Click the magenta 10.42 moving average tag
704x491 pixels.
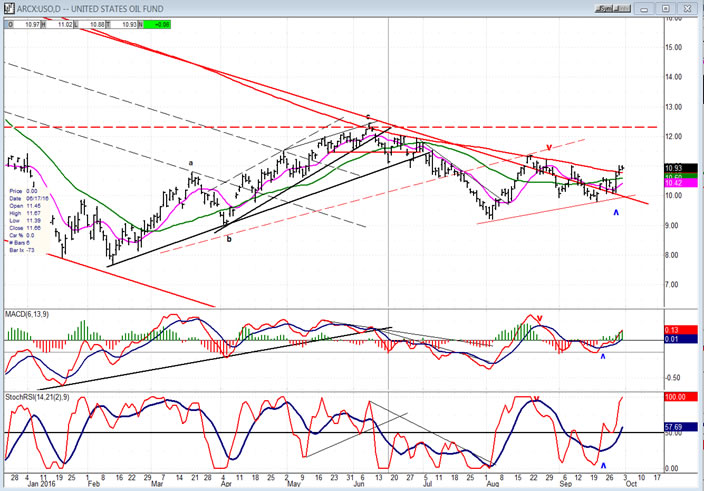click(683, 184)
